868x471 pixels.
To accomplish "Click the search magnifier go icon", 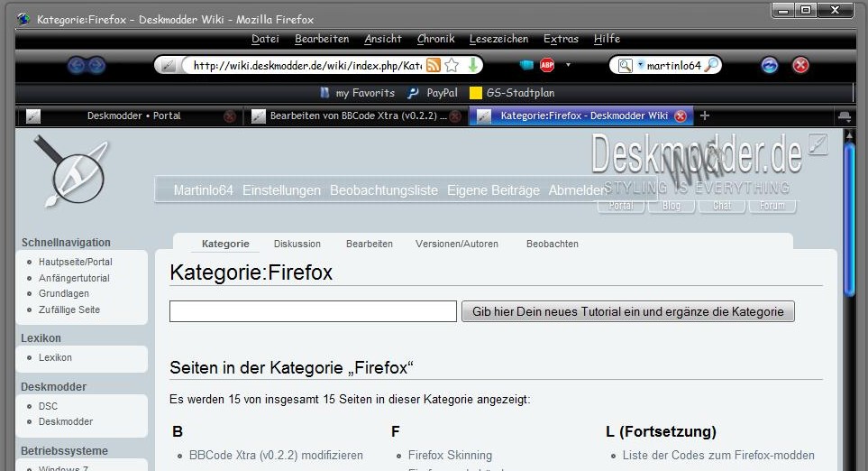I will (712, 65).
